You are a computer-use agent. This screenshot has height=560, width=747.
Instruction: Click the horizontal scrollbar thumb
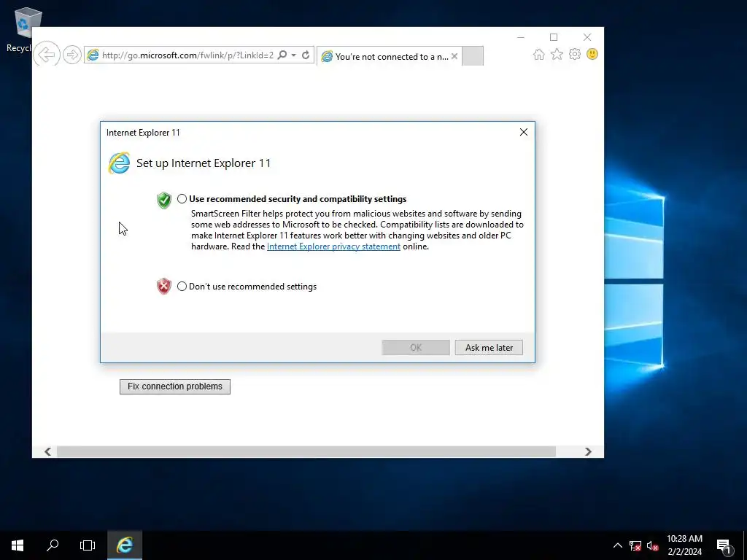(306, 451)
